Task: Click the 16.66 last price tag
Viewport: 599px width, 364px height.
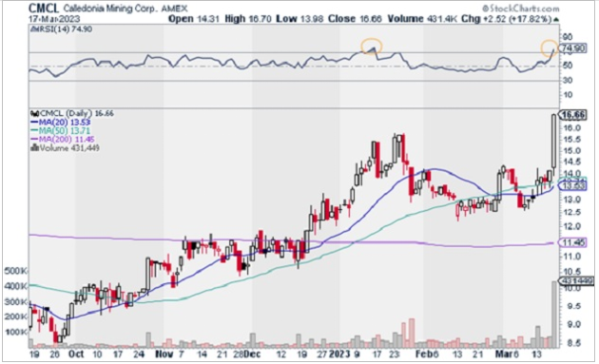Action: pyautogui.click(x=572, y=115)
